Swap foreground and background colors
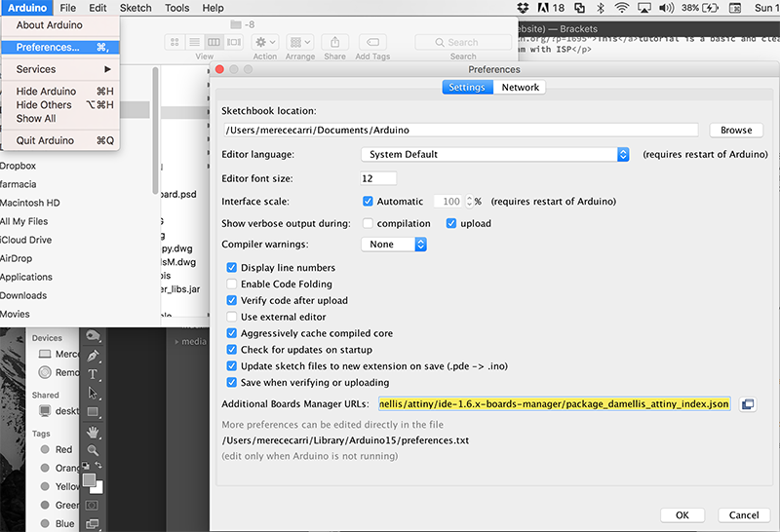 (x=98, y=466)
